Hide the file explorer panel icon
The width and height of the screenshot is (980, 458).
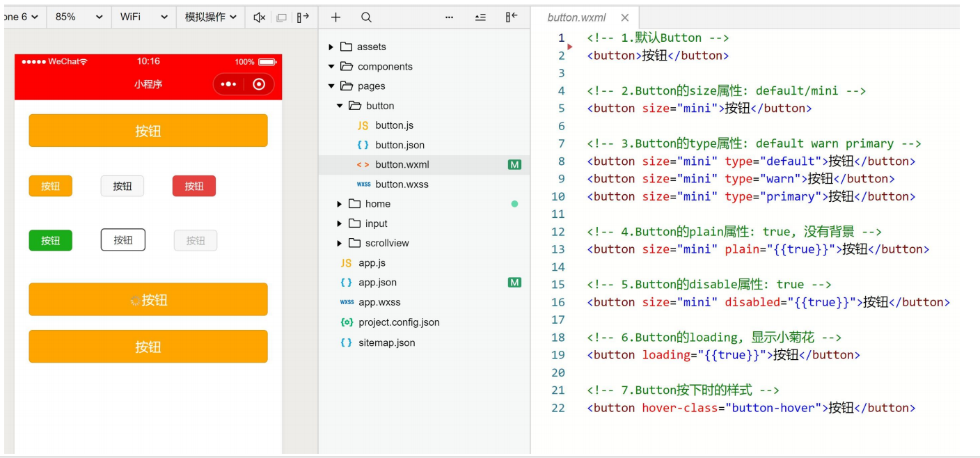pyautogui.click(x=512, y=17)
